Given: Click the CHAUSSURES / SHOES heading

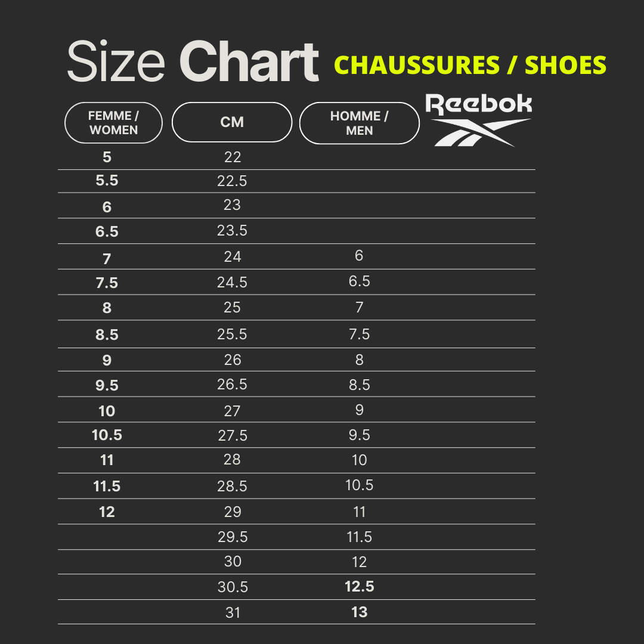Looking at the screenshot, I should click(470, 64).
